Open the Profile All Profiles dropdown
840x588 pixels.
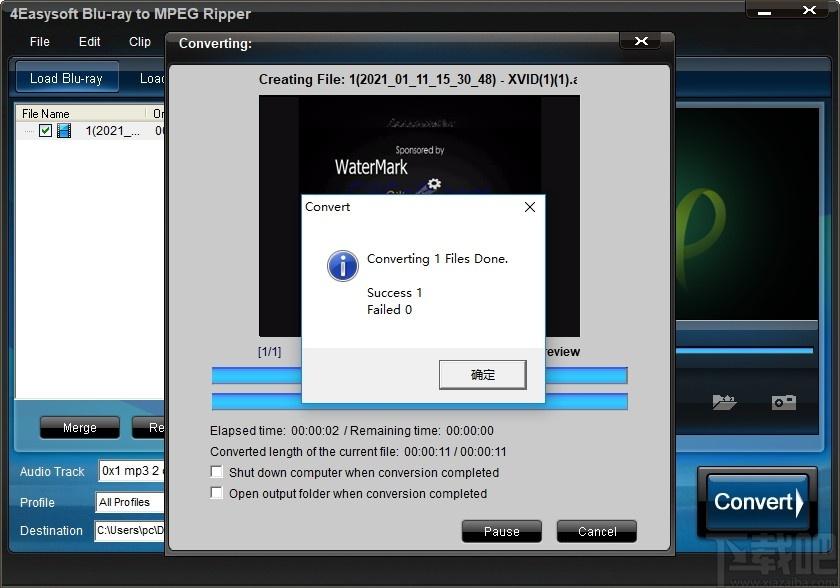[x=130, y=502]
